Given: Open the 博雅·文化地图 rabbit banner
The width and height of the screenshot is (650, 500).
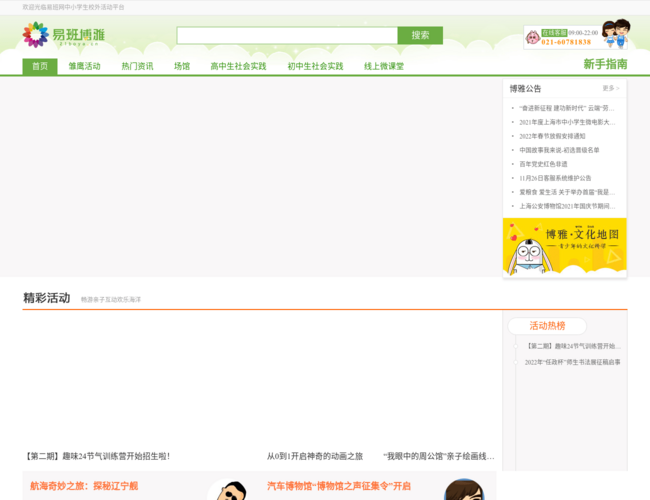Looking at the screenshot, I should click(564, 246).
